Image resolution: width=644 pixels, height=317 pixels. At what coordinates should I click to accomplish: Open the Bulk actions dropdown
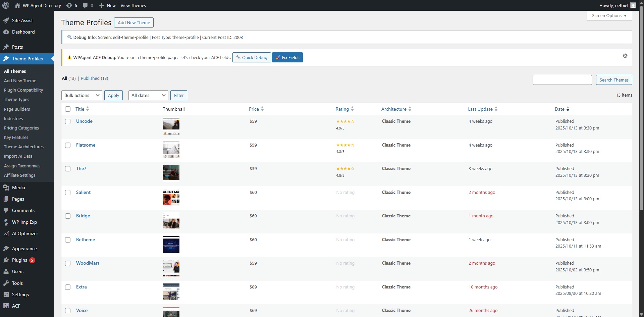[82, 95]
